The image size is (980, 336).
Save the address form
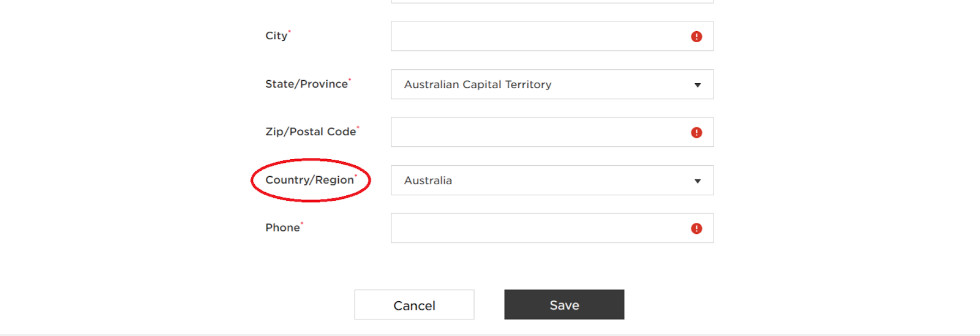(x=564, y=305)
